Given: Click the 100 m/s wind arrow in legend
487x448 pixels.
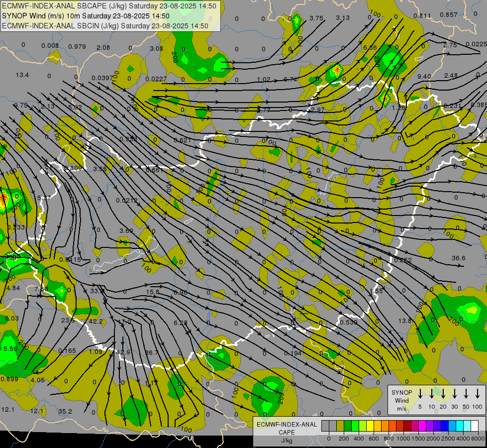Looking at the screenshot, I should pos(478,394).
